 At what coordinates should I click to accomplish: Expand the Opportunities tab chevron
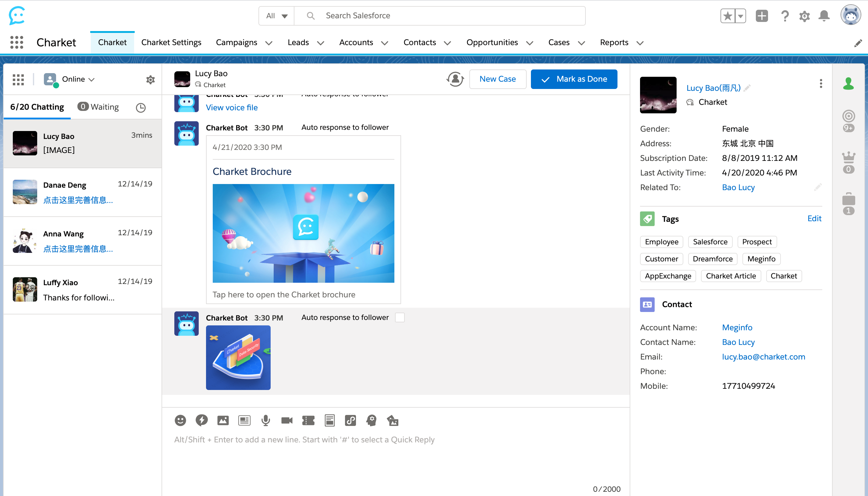(x=530, y=43)
